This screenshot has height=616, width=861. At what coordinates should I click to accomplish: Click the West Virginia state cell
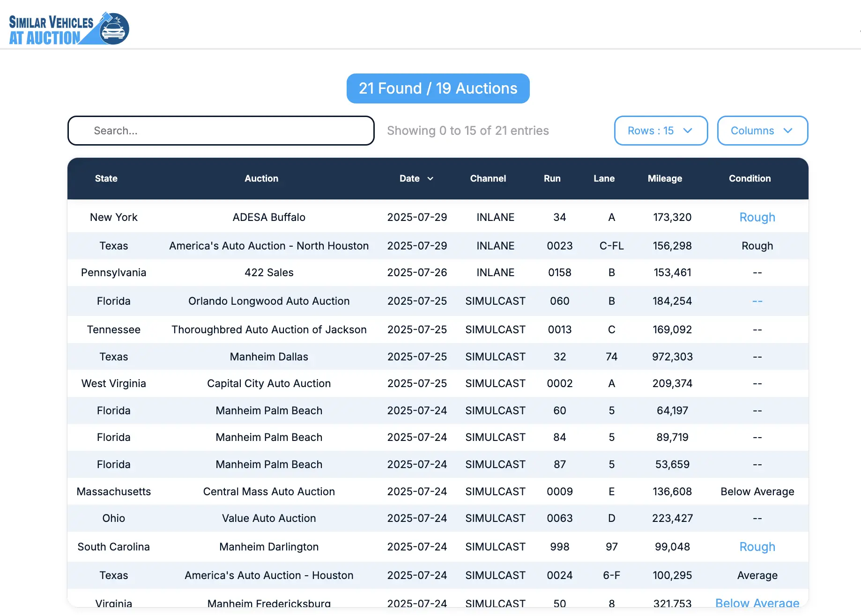(x=114, y=383)
